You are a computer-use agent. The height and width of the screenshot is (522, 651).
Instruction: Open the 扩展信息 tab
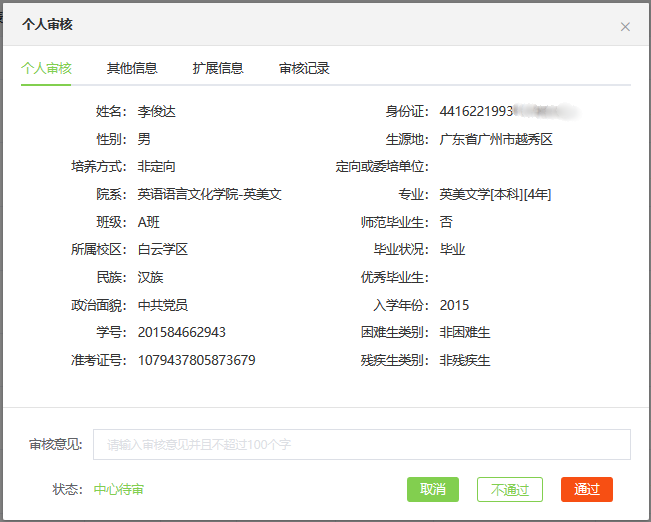pos(218,68)
